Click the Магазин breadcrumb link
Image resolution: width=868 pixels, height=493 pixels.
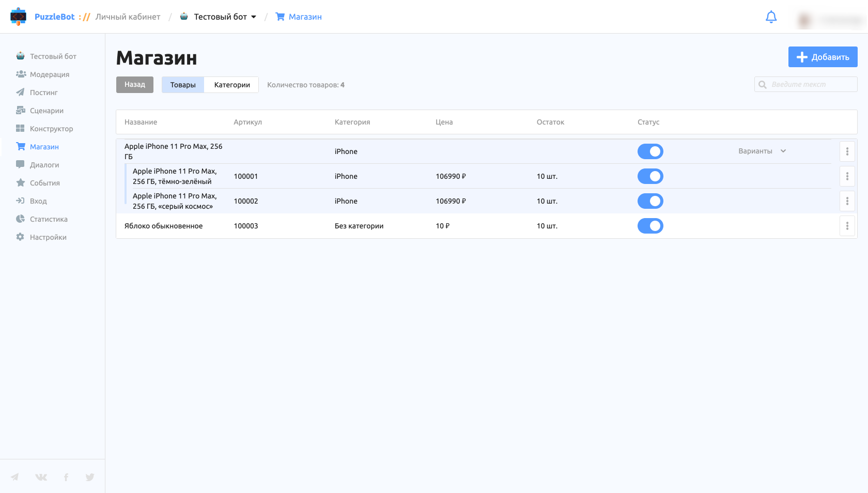click(305, 17)
